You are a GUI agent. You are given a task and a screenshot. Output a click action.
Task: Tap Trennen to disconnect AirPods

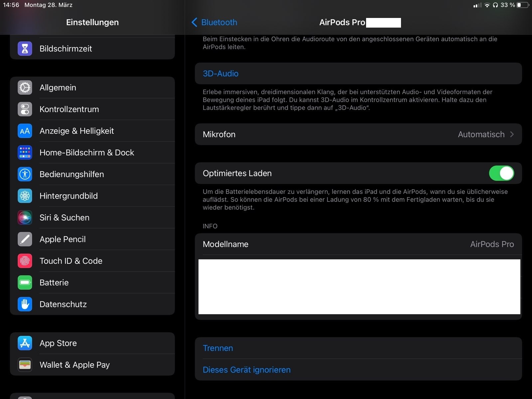(218, 348)
